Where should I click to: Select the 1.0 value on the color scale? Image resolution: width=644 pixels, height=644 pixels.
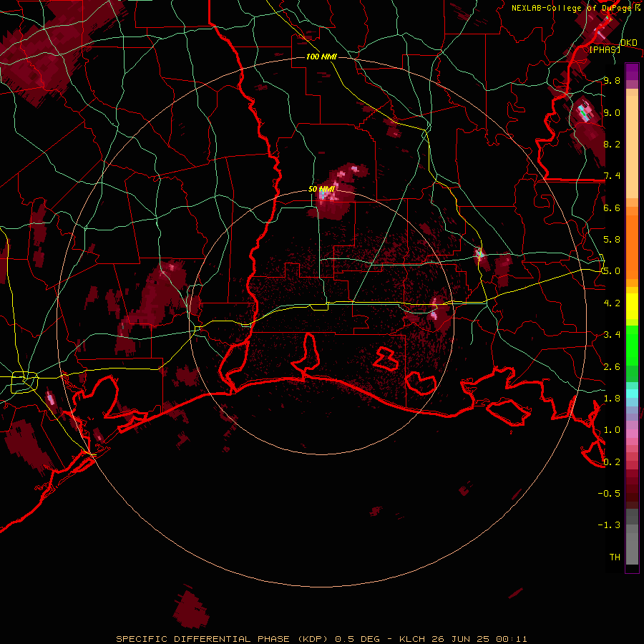click(x=612, y=430)
